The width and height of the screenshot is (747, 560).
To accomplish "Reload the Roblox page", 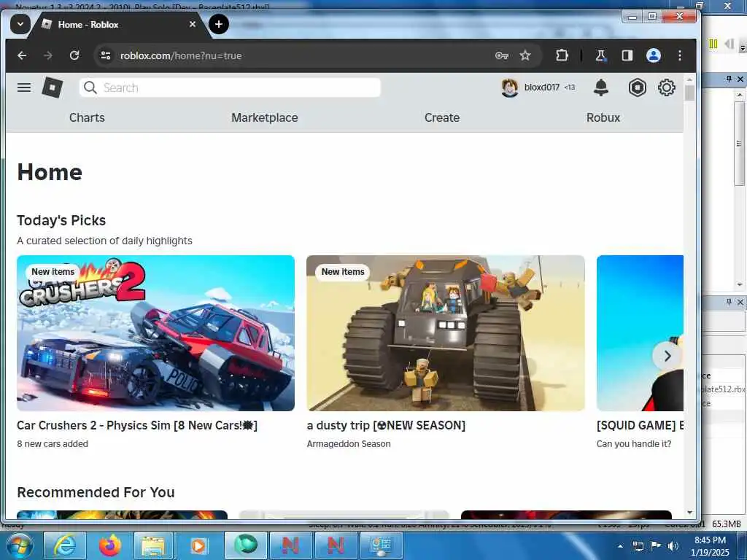I will [x=74, y=55].
